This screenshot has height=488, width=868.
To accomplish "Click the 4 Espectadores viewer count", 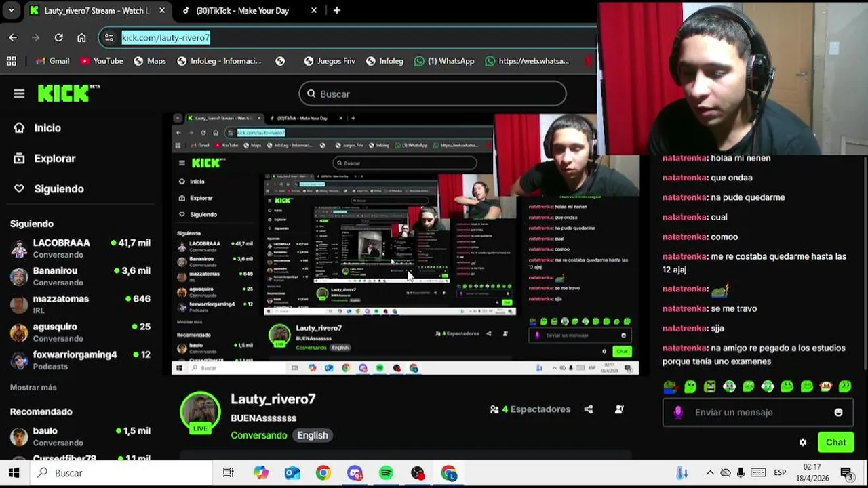I will click(530, 409).
